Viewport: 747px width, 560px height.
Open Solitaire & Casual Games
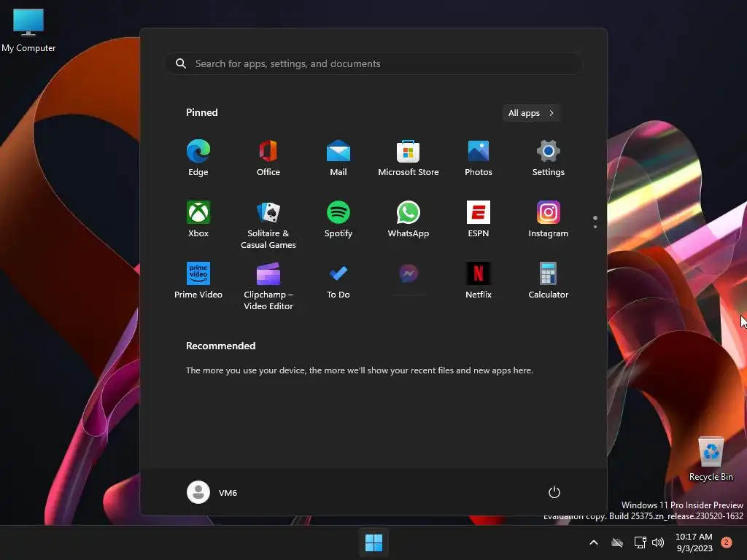268,225
